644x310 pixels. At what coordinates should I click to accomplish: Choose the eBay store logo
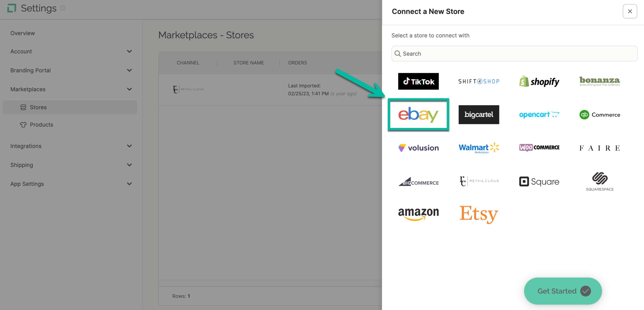418,115
